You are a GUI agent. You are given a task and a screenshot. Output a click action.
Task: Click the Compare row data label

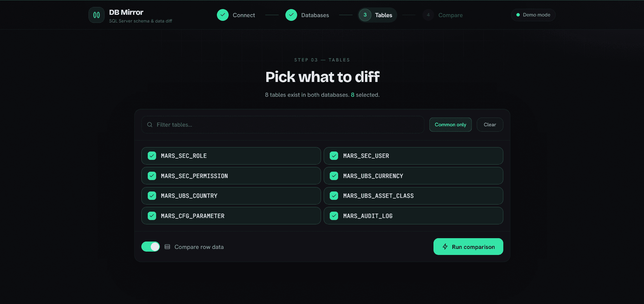pos(199,247)
